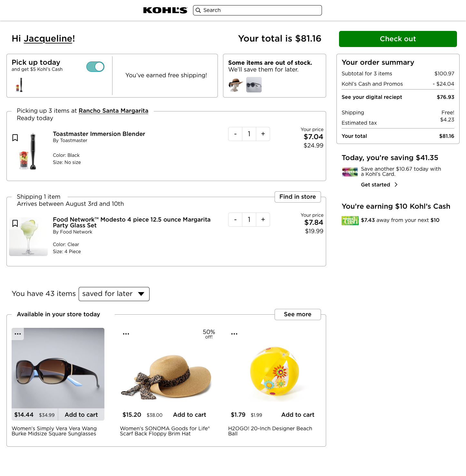Open options menu on beach ball card
Screen dimensions: 466x476
234,334
